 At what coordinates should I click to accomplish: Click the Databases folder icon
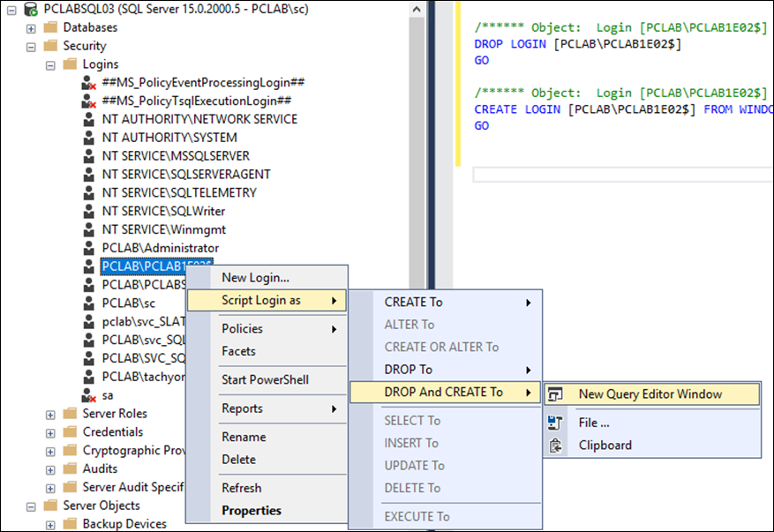[x=50, y=27]
